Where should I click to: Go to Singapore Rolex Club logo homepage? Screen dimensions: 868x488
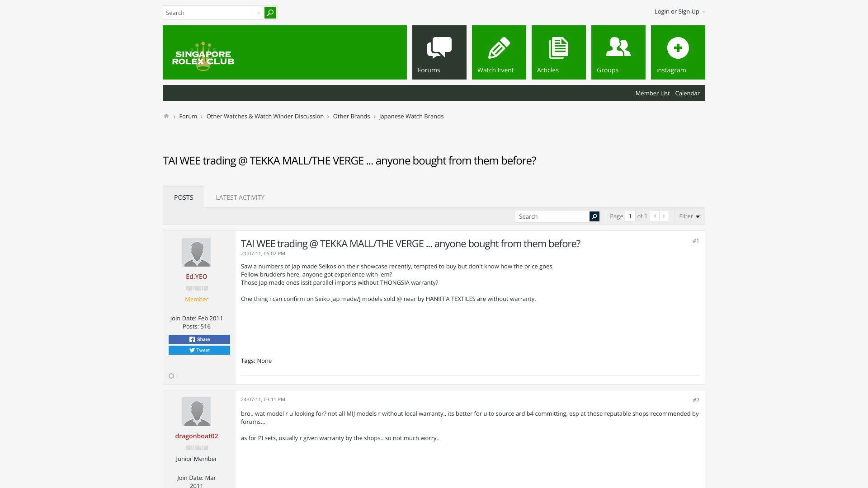pyautogui.click(x=203, y=56)
